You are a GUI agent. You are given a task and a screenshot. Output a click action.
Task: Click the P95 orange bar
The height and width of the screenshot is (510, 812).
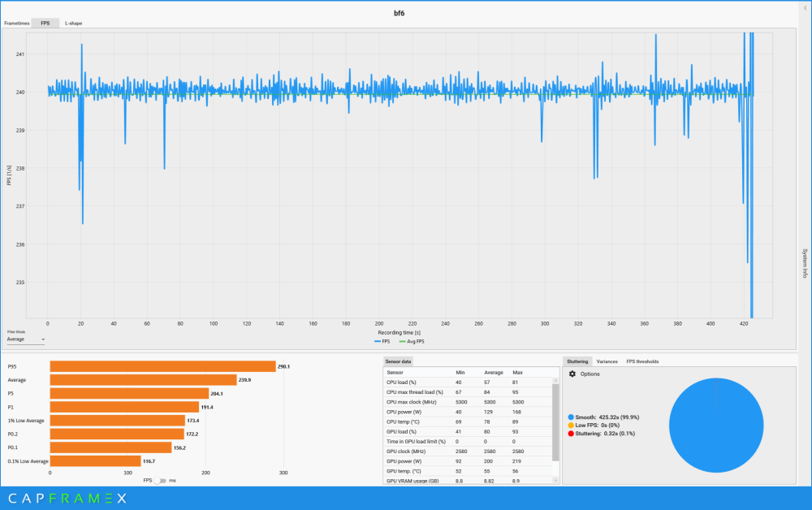(162, 366)
